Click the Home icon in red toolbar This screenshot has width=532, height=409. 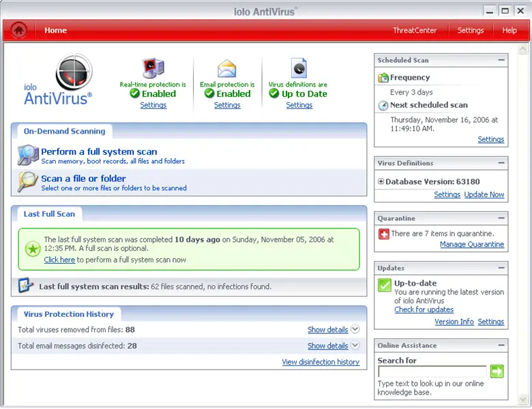pos(19,31)
